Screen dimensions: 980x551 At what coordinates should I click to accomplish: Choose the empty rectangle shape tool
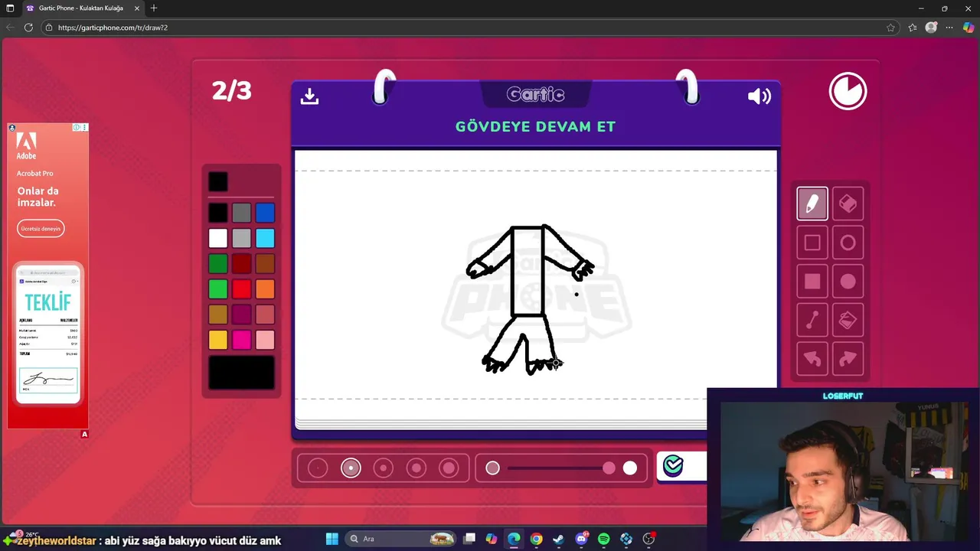812,243
